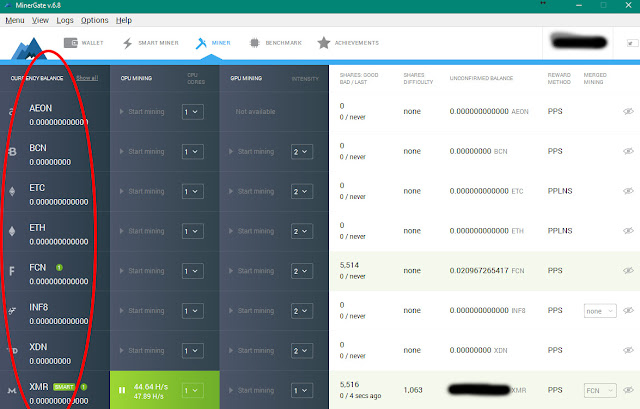
Task: Toggle visibility eye for ETC row
Action: (628, 191)
